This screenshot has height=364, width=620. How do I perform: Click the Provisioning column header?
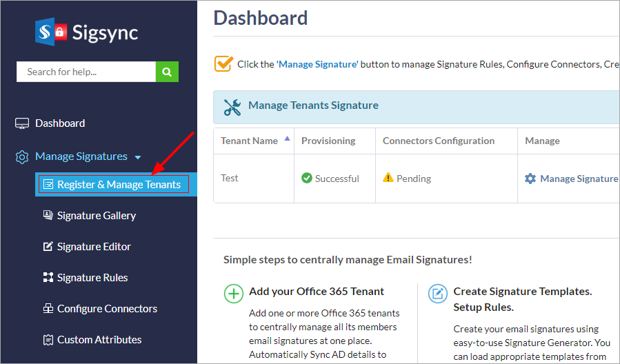[x=328, y=141]
